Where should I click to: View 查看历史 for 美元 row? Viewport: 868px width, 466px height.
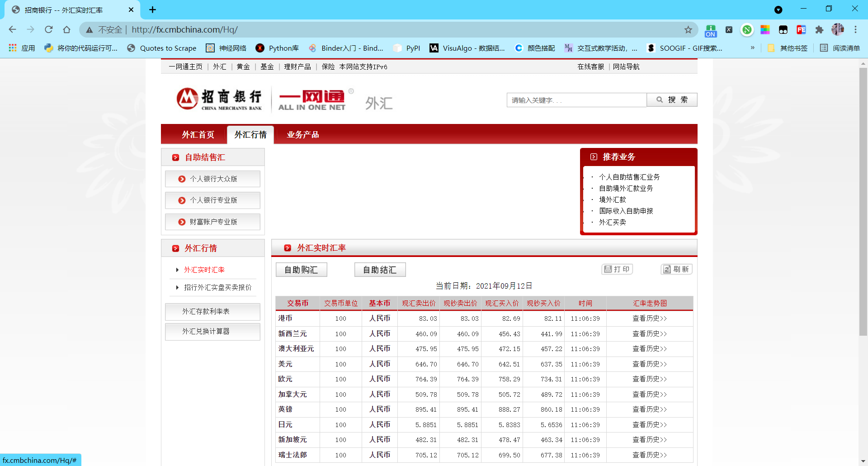click(x=650, y=364)
